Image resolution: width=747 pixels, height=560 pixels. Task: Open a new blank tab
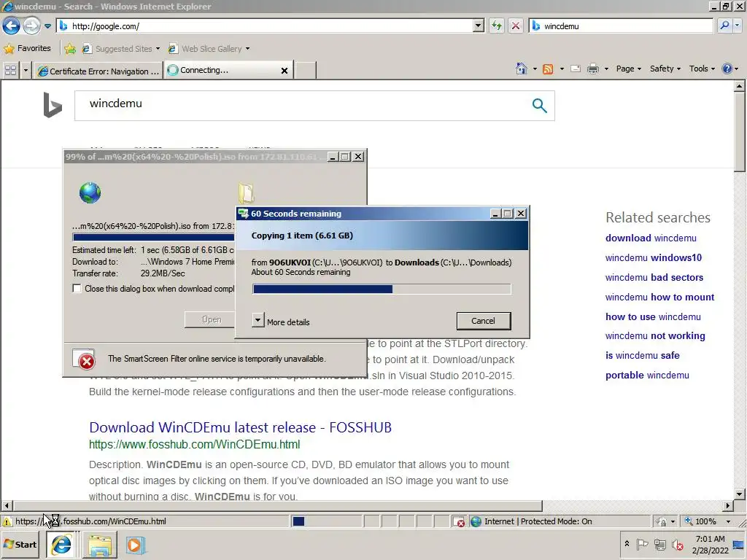pos(305,71)
